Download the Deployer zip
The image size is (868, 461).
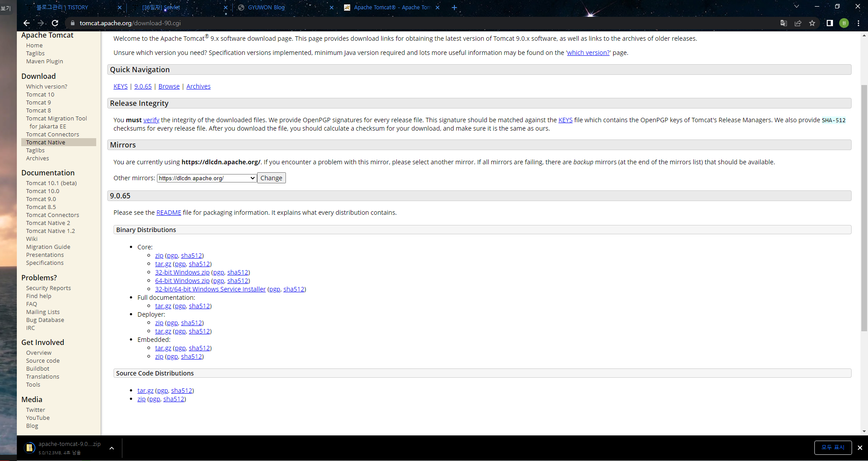(159, 323)
